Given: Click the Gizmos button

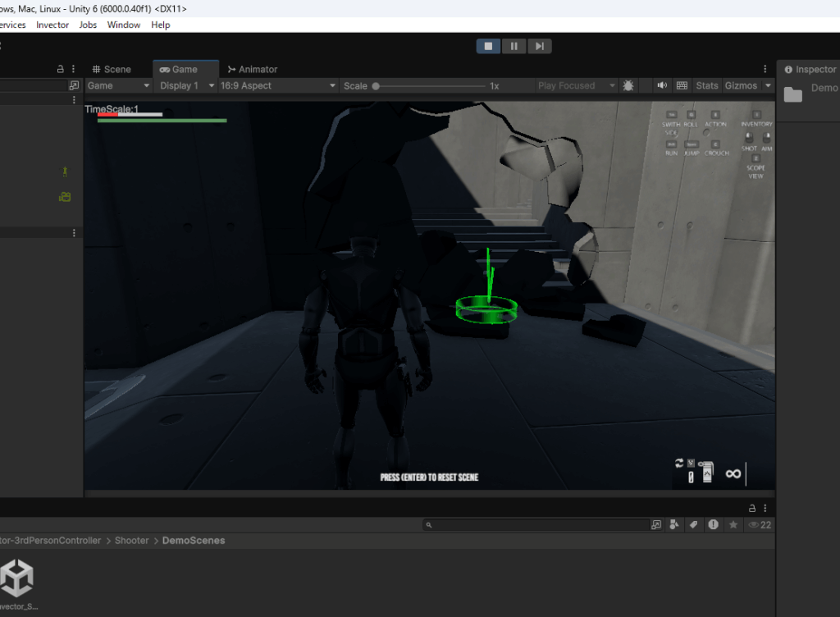Looking at the screenshot, I should click(x=741, y=85).
